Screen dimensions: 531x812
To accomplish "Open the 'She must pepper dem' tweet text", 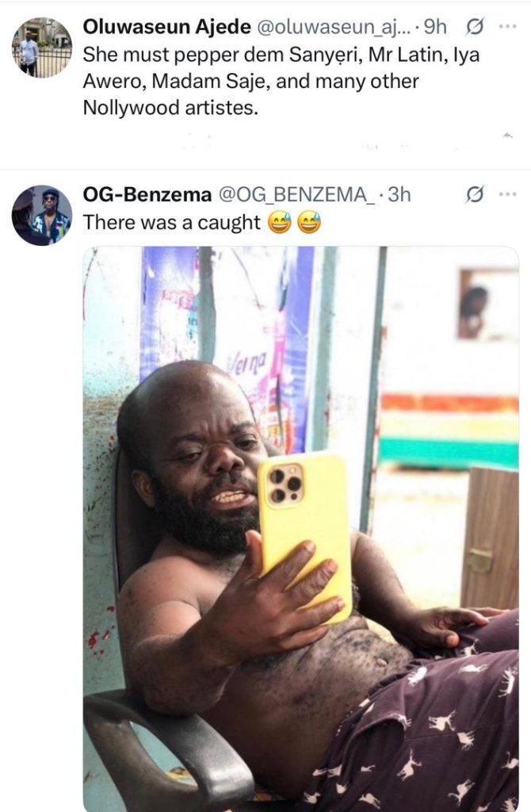I will (281, 82).
